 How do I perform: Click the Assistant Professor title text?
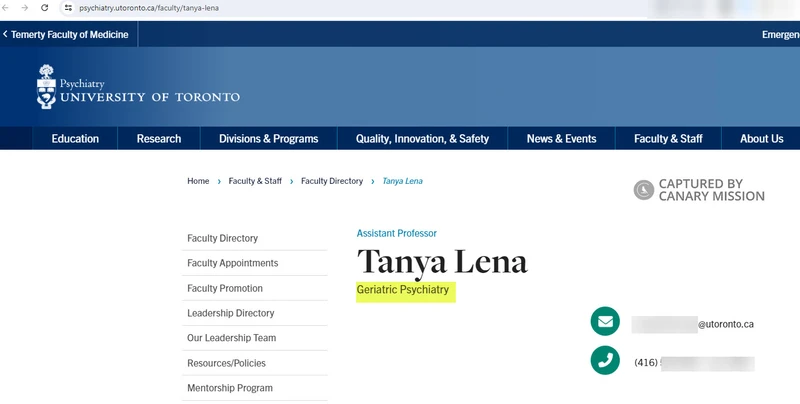396,233
